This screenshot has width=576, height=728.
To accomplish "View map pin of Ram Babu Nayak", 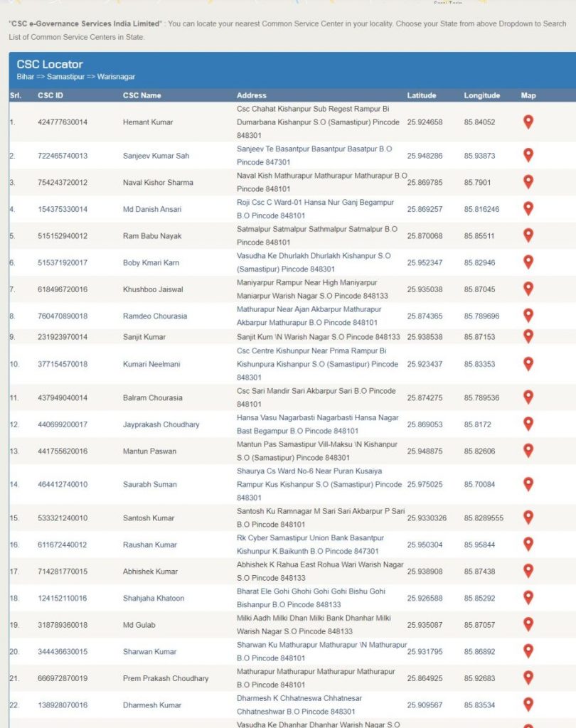I will pos(528,235).
